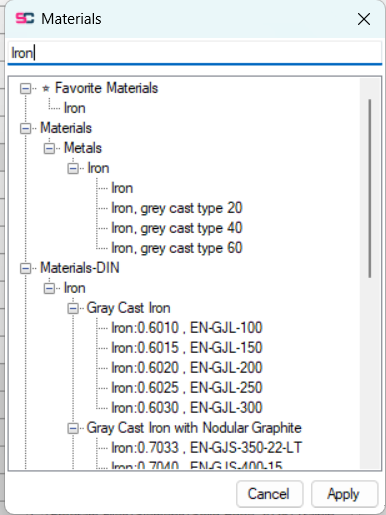The width and height of the screenshot is (386, 515).
Task: Select Iron, grey cast type 20
Action: (177, 208)
